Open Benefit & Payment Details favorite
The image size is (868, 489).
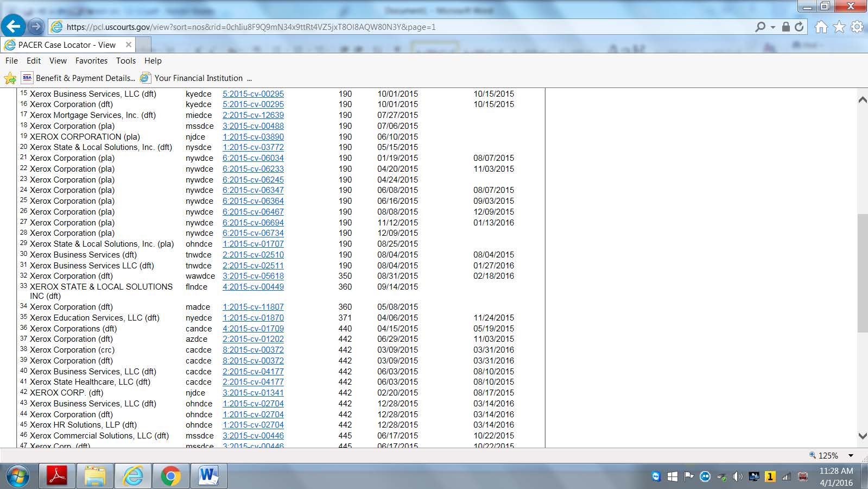click(x=79, y=78)
